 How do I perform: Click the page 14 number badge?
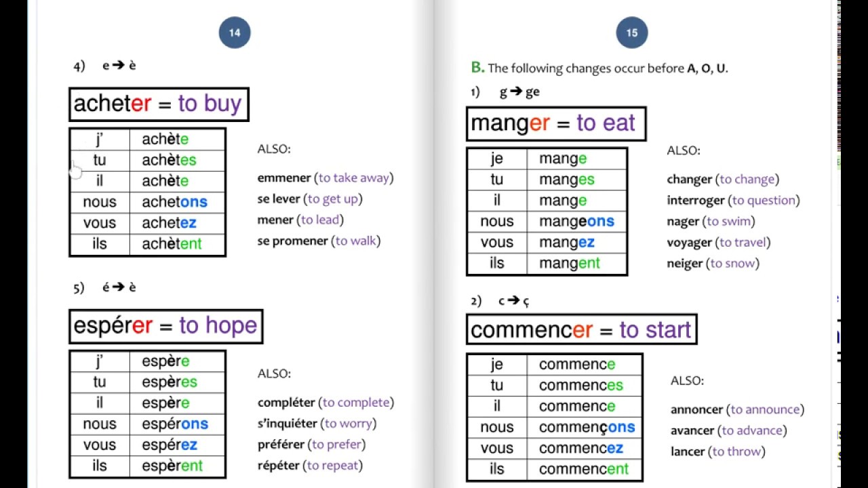tap(235, 33)
